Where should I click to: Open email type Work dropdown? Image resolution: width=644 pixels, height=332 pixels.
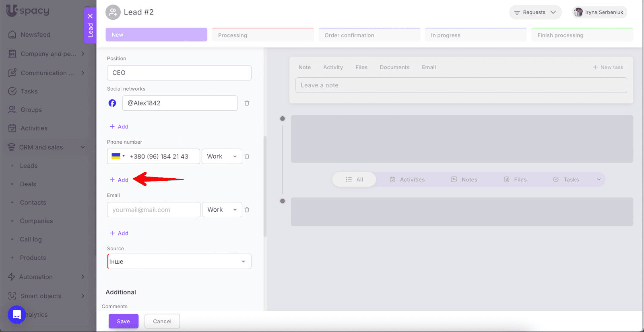(x=222, y=210)
